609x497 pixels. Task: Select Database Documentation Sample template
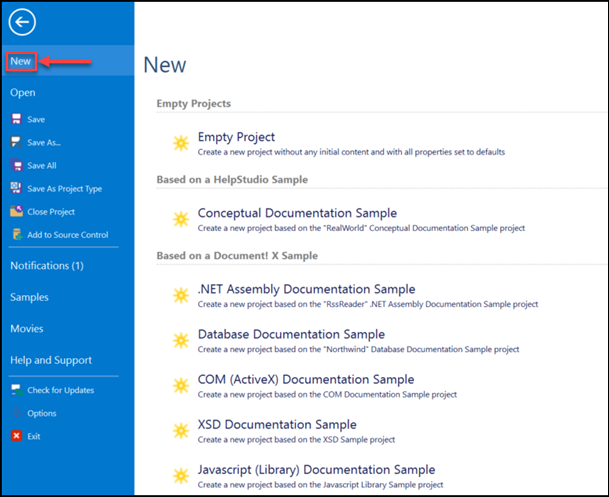point(291,335)
